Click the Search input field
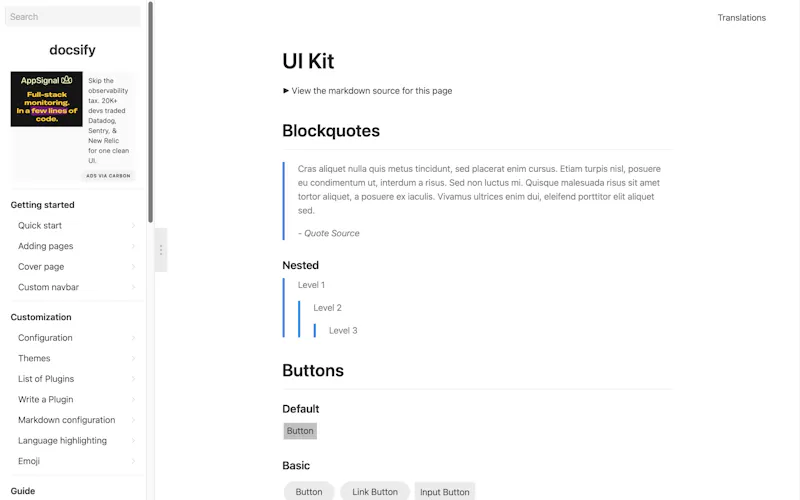Viewport: 800px width, 500px height. [x=72, y=16]
